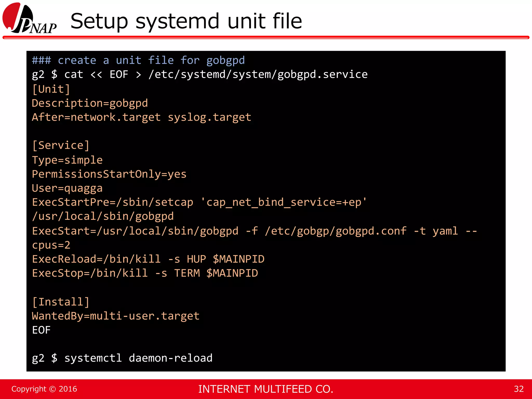
Task: Click the '### create a unit file for gobgpd' comment
Action: point(138,61)
